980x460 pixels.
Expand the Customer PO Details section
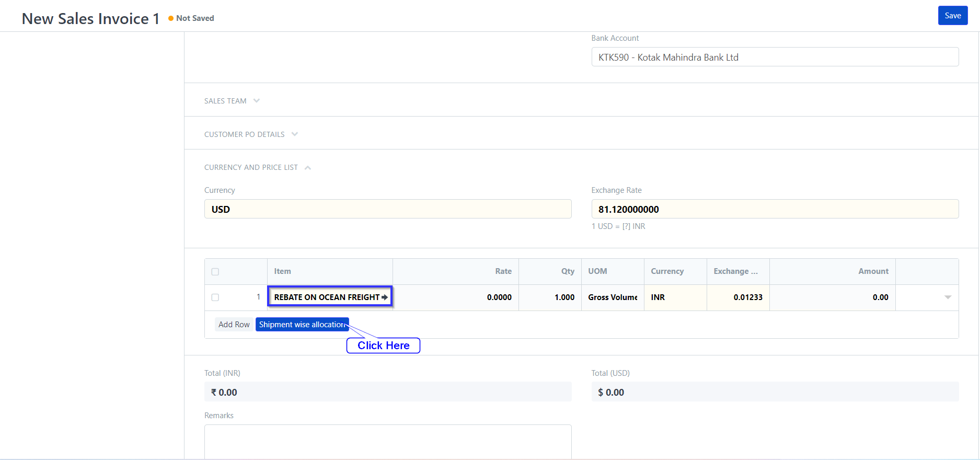(251, 134)
